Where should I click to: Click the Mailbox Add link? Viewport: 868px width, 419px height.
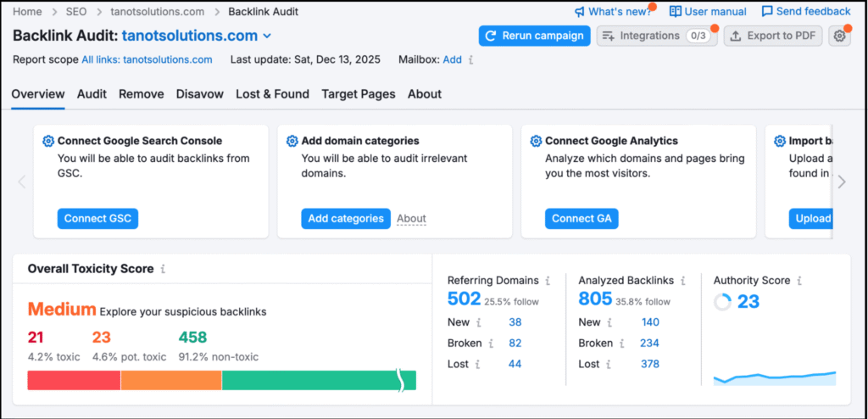click(x=453, y=60)
